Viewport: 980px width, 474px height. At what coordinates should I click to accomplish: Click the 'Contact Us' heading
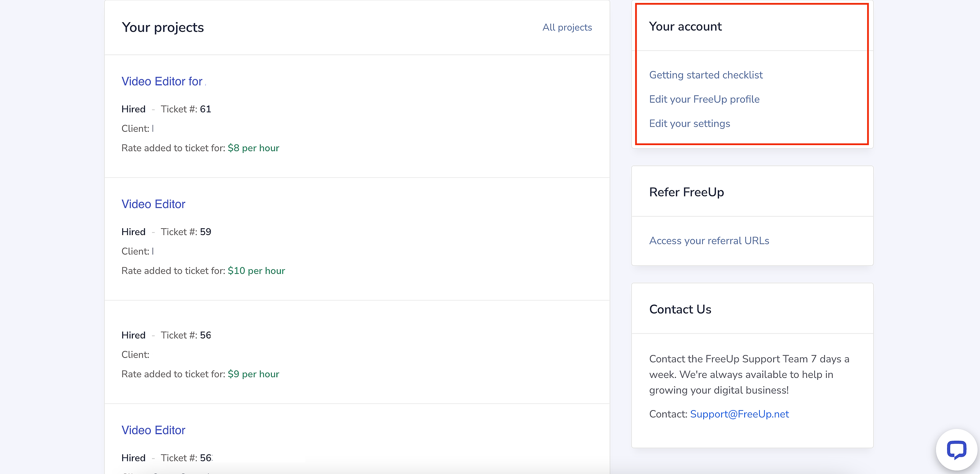pyautogui.click(x=680, y=309)
